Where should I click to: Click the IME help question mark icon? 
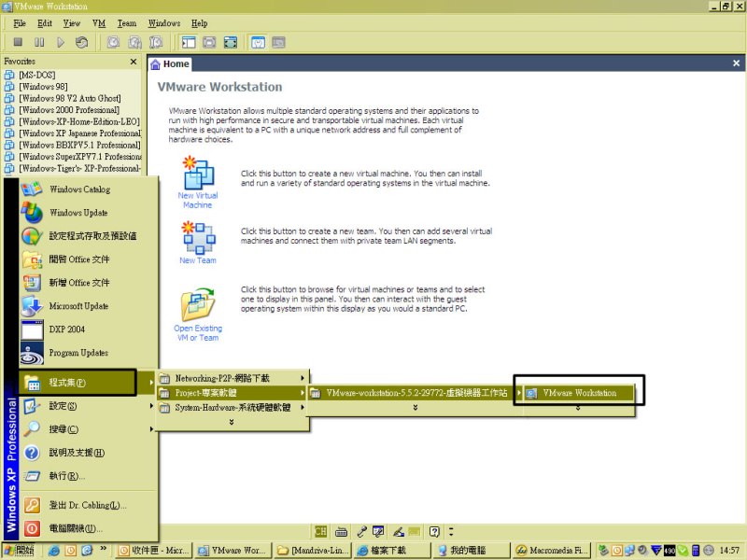point(434,531)
